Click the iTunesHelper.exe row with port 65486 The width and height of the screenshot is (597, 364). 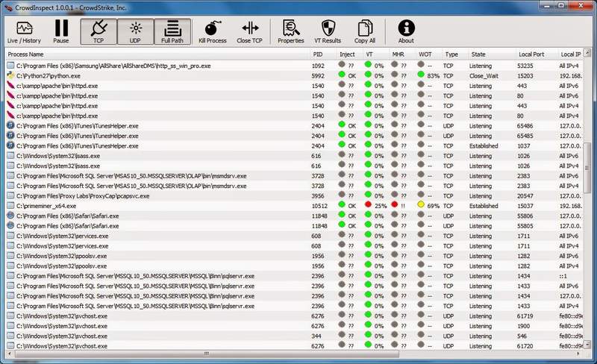294,126
